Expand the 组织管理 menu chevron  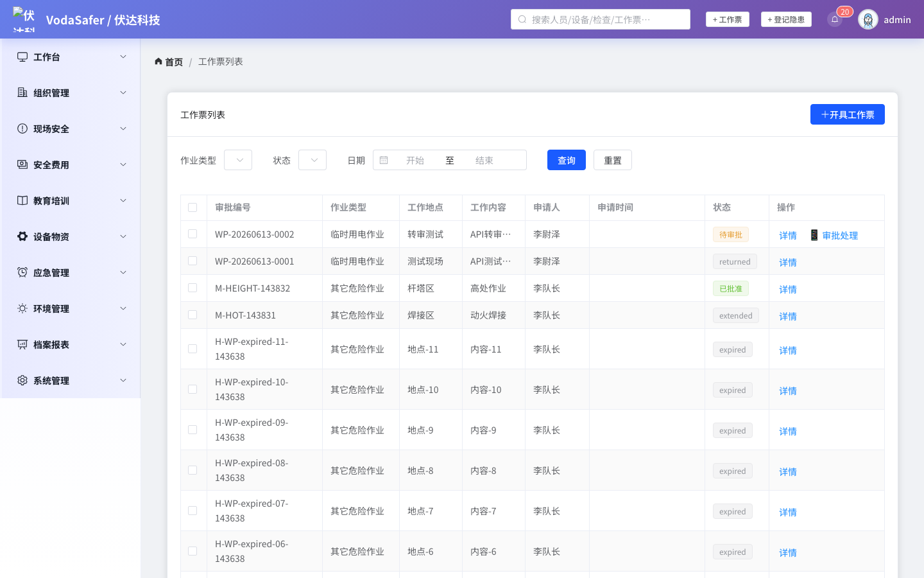click(123, 92)
